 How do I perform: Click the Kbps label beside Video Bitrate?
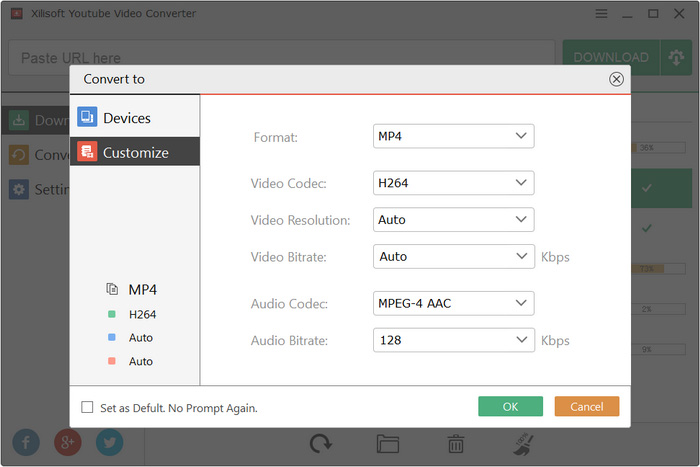[555, 257]
